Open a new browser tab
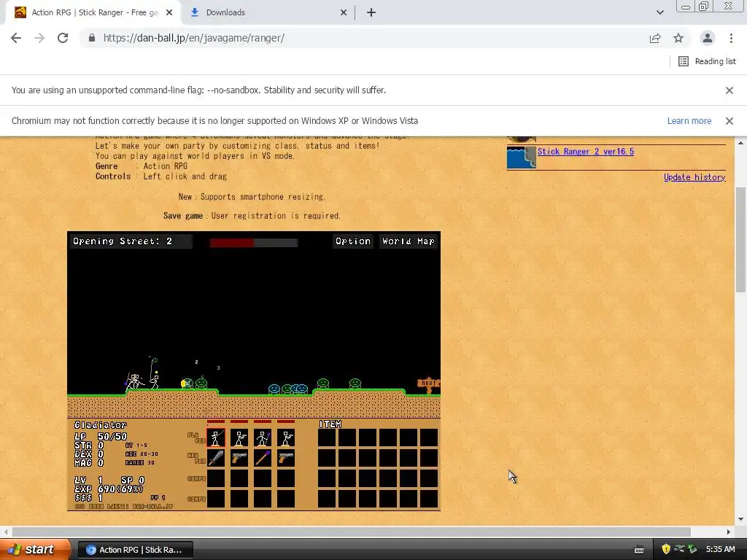The width and height of the screenshot is (747, 560). coord(371,12)
